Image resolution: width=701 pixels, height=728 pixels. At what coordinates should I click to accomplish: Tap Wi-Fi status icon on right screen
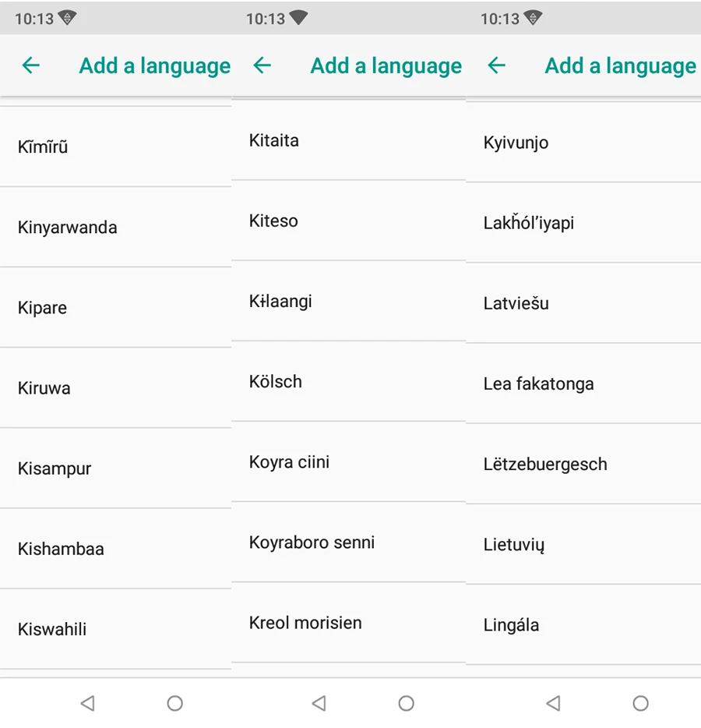tap(533, 18)
